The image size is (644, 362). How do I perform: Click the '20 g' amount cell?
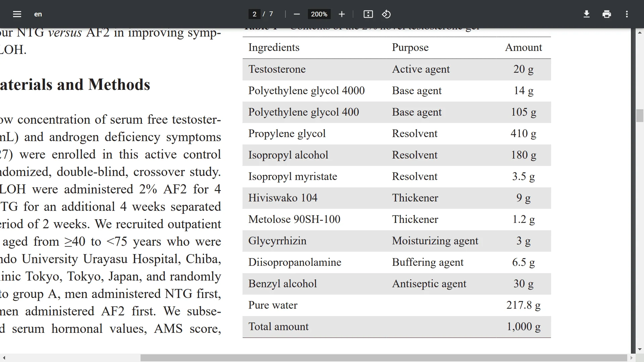click(523, 69)
